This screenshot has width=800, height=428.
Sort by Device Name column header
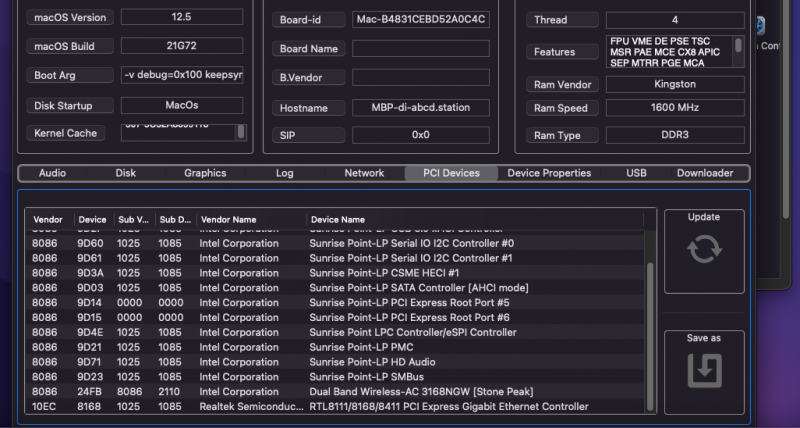click(x=475, y=219)
